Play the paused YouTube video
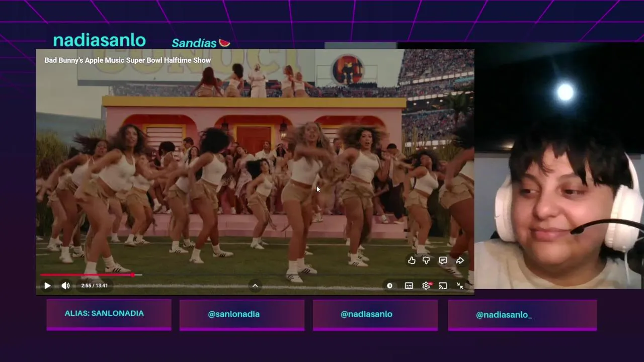Viewport: 644px width, 362px height. [x=47, y=286]
